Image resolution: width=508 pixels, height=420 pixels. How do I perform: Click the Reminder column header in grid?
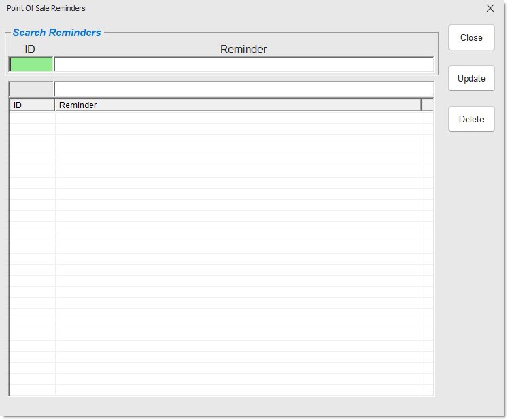238,105
